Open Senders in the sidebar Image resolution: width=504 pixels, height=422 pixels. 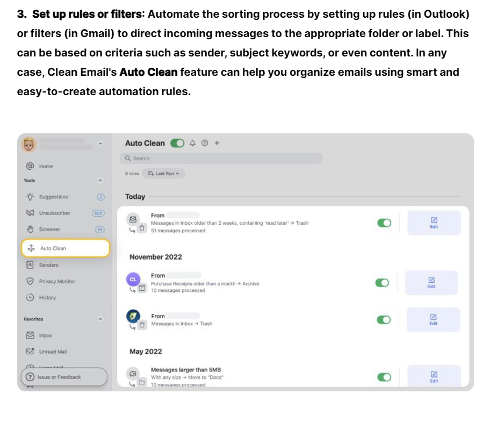tap(48, 265)
